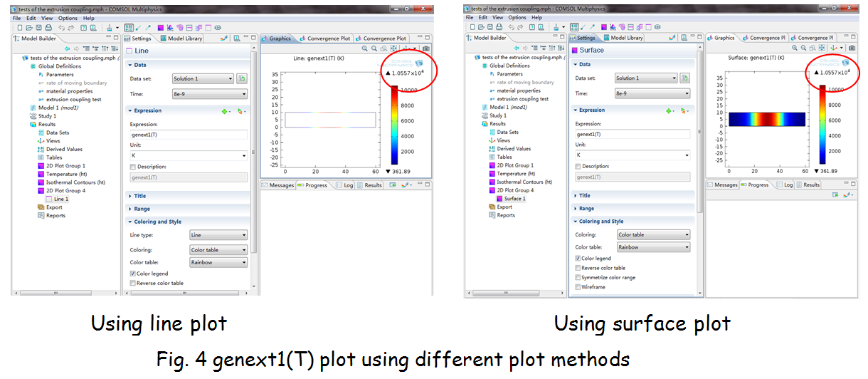Click the zoom in magnifier above the Line plot

pos(364,48)
